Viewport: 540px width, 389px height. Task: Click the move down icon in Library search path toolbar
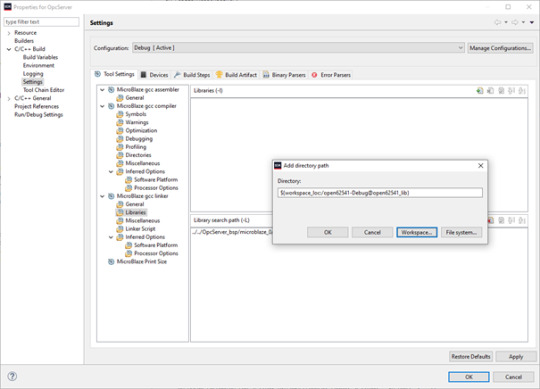[x=522, y=220]
